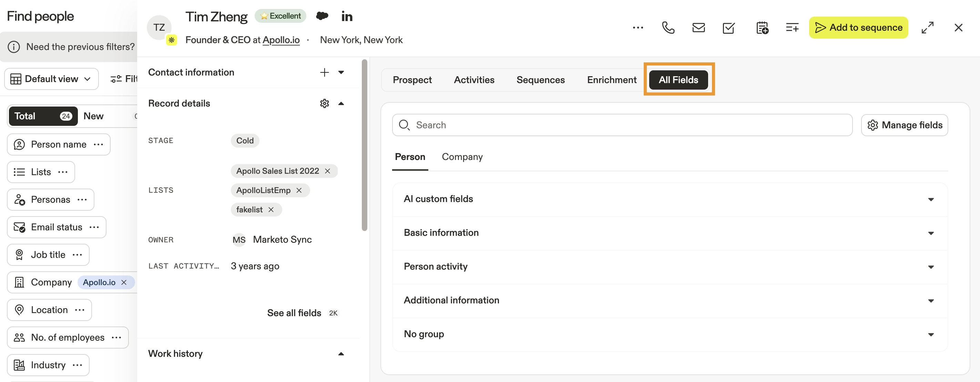Click the left panel vertical scrollbar
980x382 pixels.
[365, 145]
